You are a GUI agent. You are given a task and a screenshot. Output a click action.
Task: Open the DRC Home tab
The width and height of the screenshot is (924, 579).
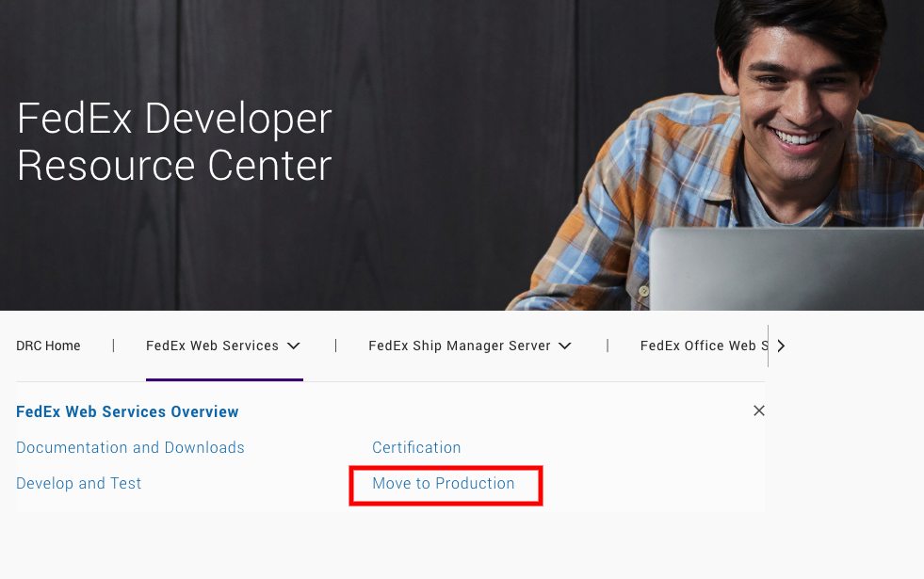point(48,346)
